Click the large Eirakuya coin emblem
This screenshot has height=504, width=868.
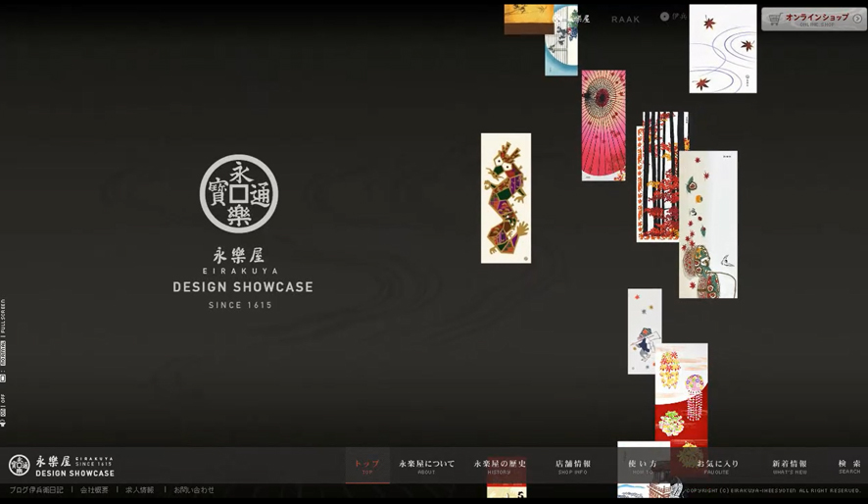(239, 193)
